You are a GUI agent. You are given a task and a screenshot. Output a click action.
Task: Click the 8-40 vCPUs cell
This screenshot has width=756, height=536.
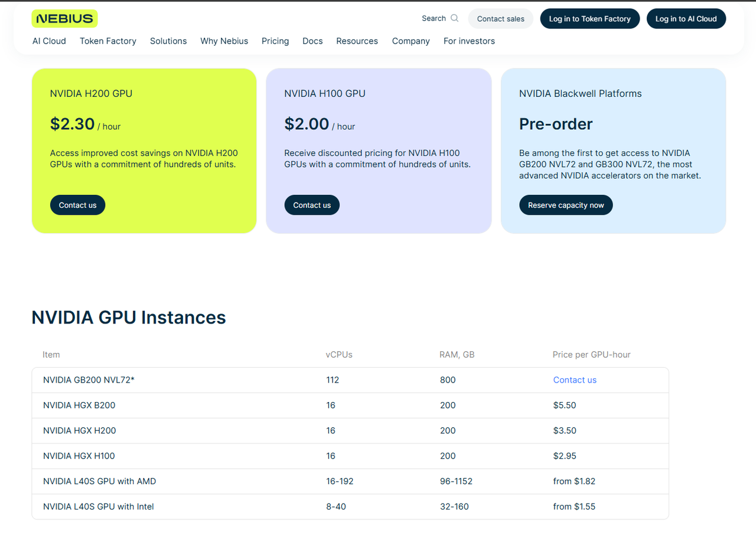coord(336,507)
